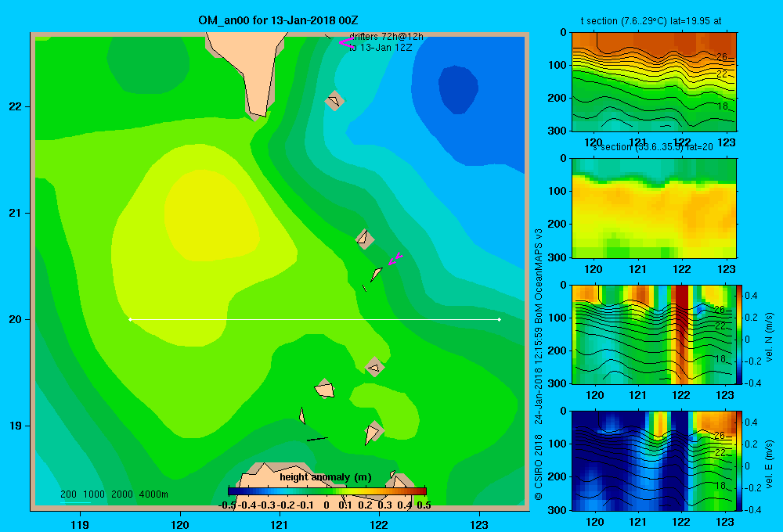Click the height anomaly color bar
Viewport: 783px width, 532px height.
tap(327, 491)
